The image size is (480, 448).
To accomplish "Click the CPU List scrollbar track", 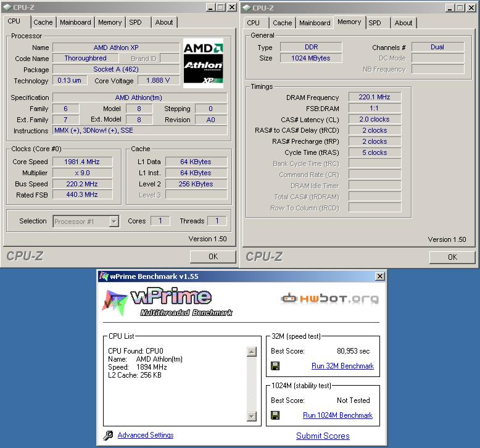I will [251, 384].
